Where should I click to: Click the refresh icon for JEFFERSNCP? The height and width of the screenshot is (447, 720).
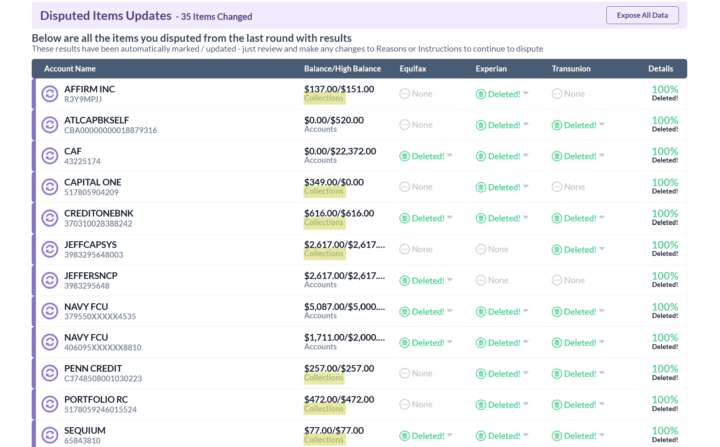(x=50, y=280)
